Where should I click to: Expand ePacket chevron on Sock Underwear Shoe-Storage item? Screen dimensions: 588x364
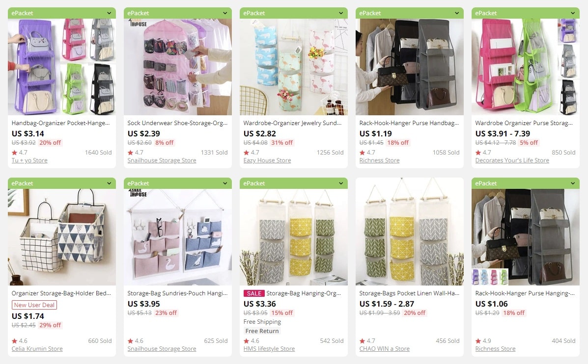click(225, 13)
